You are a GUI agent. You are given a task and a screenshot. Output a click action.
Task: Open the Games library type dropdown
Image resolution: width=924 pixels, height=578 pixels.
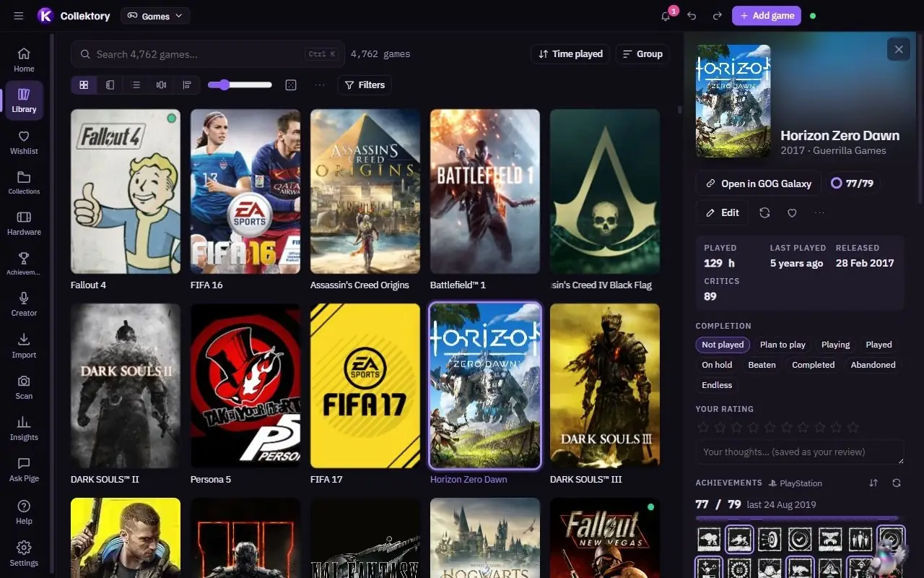(155, 16)
